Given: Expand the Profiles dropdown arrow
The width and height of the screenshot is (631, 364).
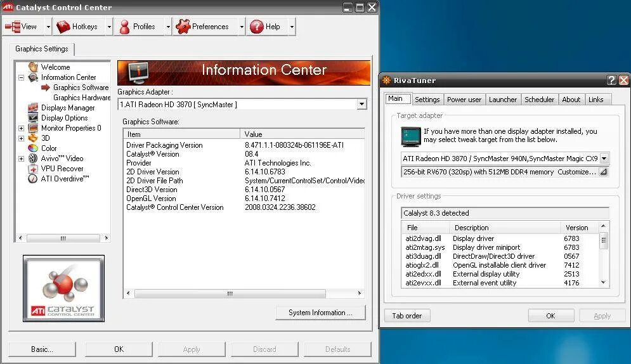Looking at the screenshot, I should pos(168,27).
